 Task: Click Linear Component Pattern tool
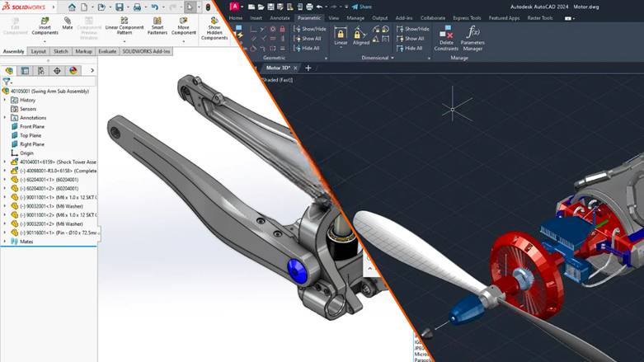pyautogui.click(x=124, y=26)
